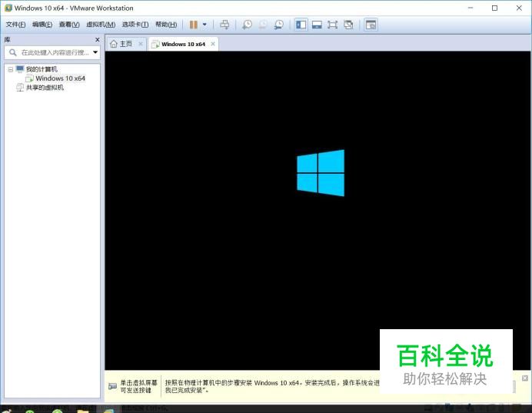
Task: Click the VMware Workstation taskbar icon
Action: [108, 410]
